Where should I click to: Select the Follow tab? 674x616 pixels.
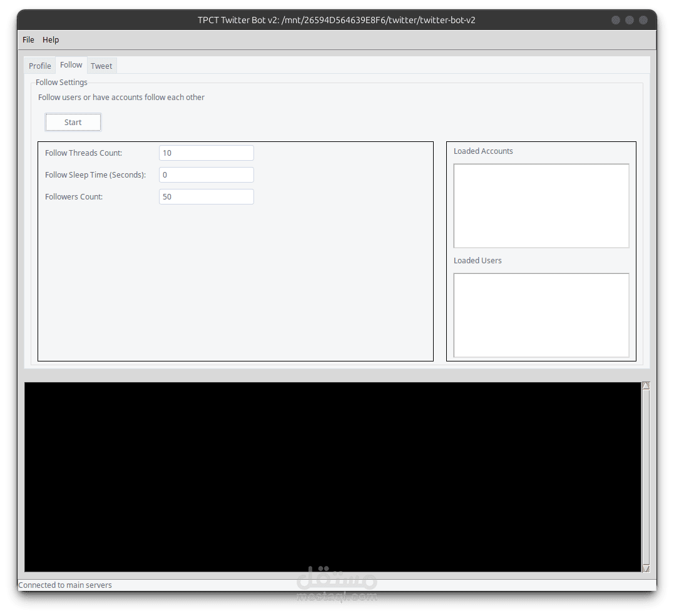(x=71, y=65)
